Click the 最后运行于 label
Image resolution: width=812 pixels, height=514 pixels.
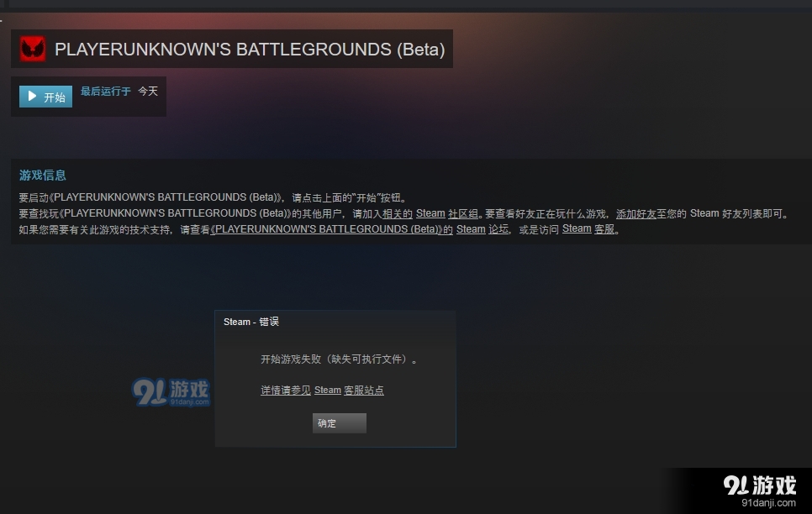[x=106, y=91]
